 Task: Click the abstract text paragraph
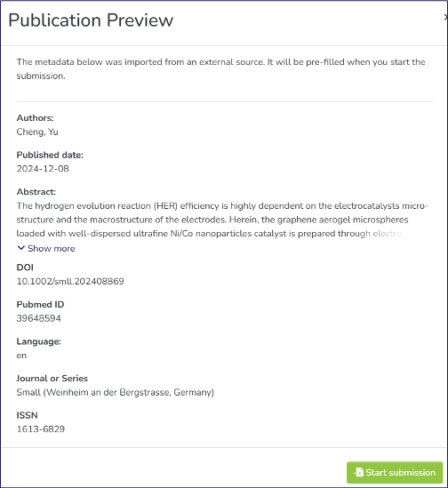point(222,220)
